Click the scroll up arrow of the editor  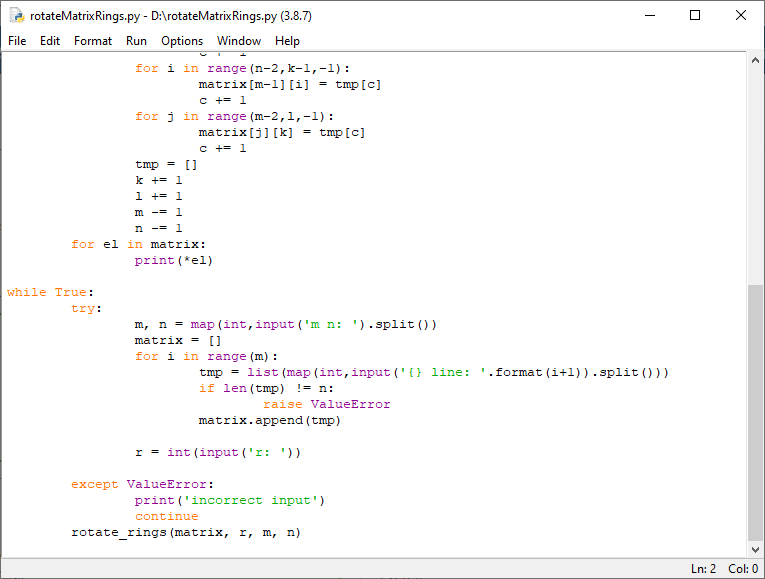tap(755, 61)
